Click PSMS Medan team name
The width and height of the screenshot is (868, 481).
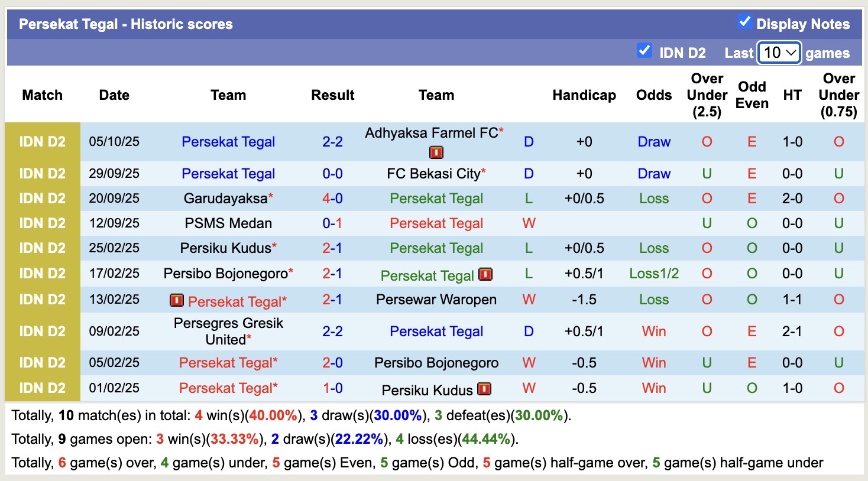(x=228, y=223)
